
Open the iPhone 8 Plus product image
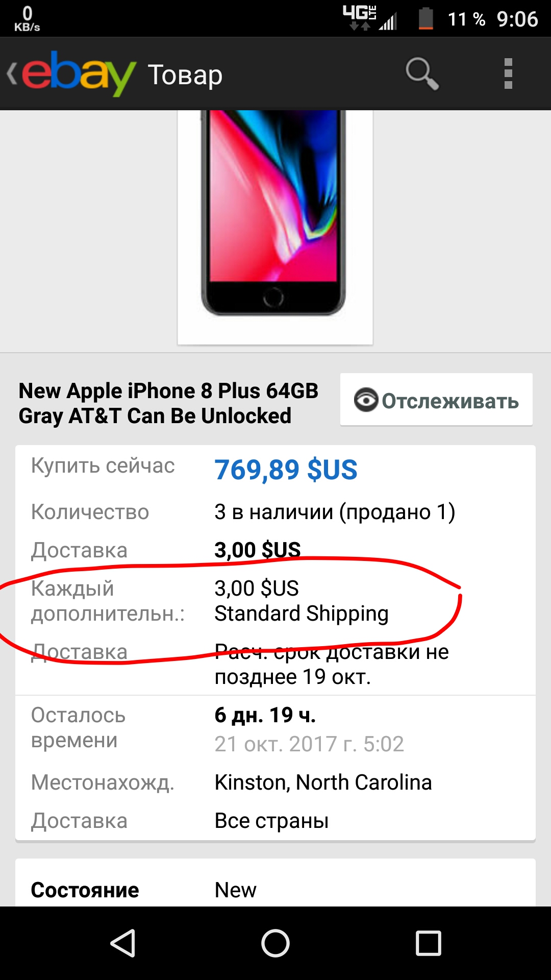click(275, 227)
